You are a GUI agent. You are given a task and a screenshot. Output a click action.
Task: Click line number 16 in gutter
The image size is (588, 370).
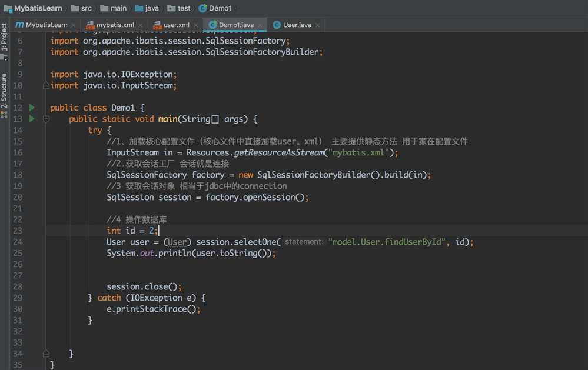pyautogui.click(x=18, y=152)
